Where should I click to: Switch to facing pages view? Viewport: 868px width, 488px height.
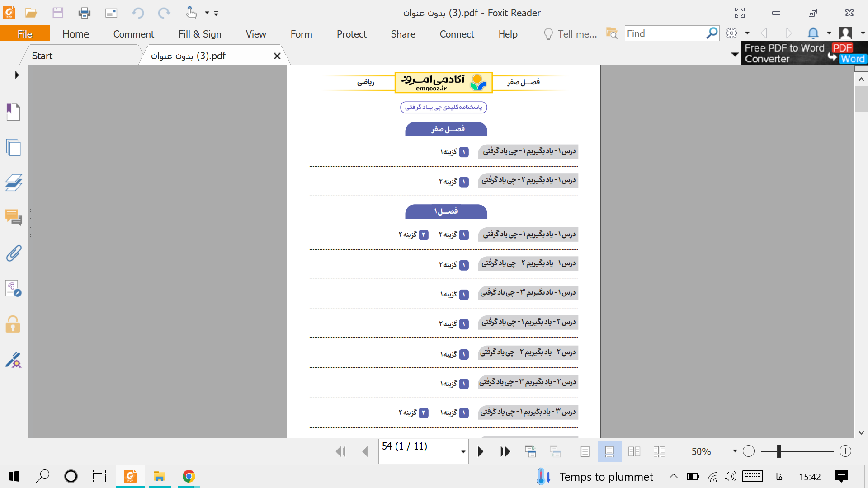click(x=634, y=451)
